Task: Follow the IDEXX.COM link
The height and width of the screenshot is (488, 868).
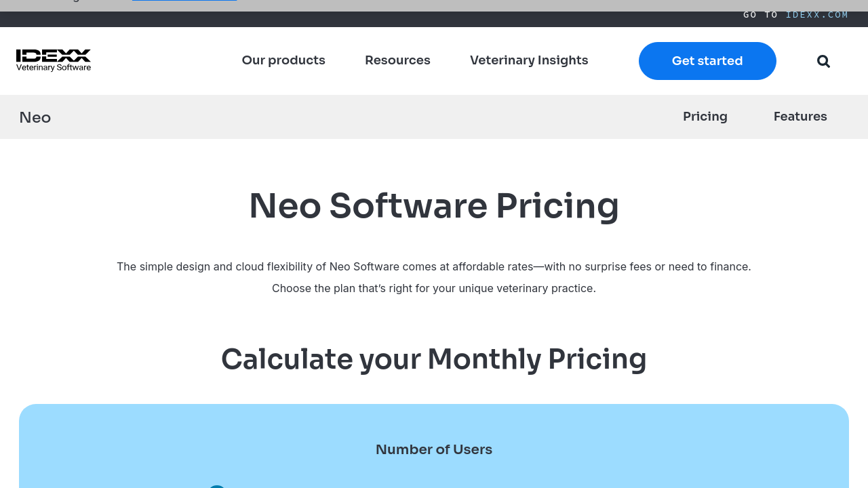Action: [817, 15]
